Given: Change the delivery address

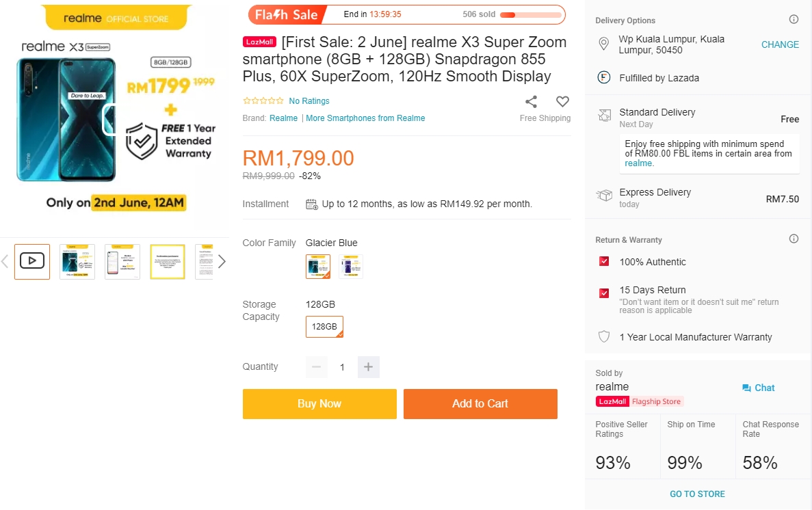Looking at the screenshot, I should (780, 44).
